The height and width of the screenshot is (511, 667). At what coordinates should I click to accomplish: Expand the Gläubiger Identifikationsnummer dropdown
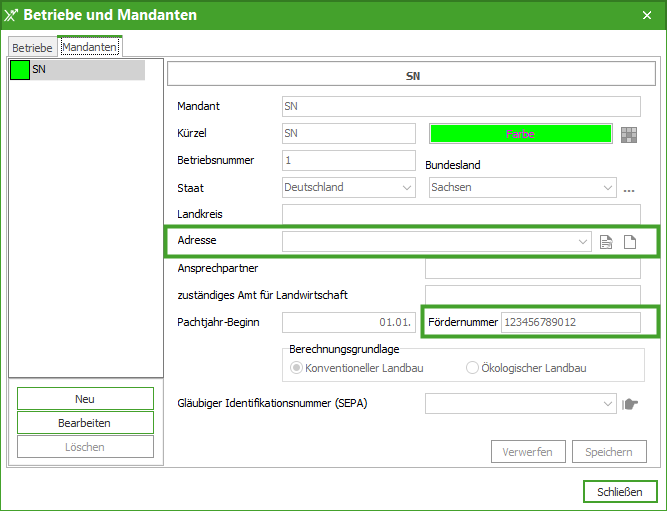(607, 403)
